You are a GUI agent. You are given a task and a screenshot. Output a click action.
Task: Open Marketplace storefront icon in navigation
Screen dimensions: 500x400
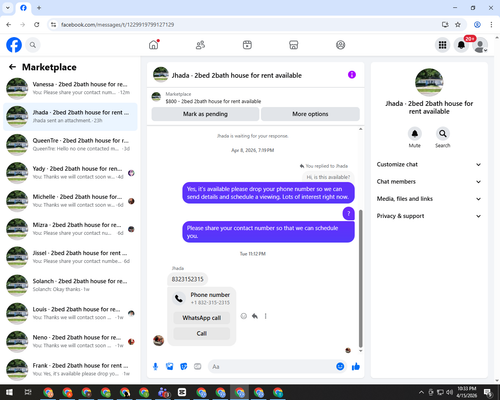(x=294, y=45)
